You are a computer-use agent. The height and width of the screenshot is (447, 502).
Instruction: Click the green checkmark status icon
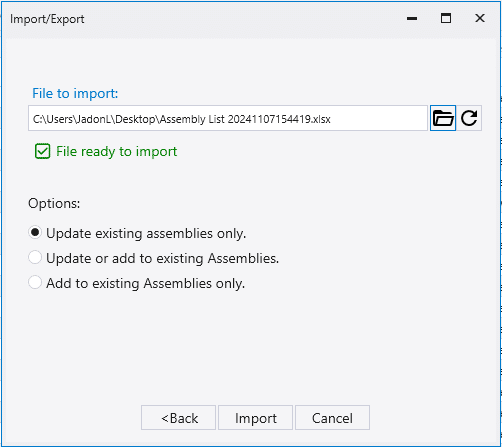click(x=43, y=151)
